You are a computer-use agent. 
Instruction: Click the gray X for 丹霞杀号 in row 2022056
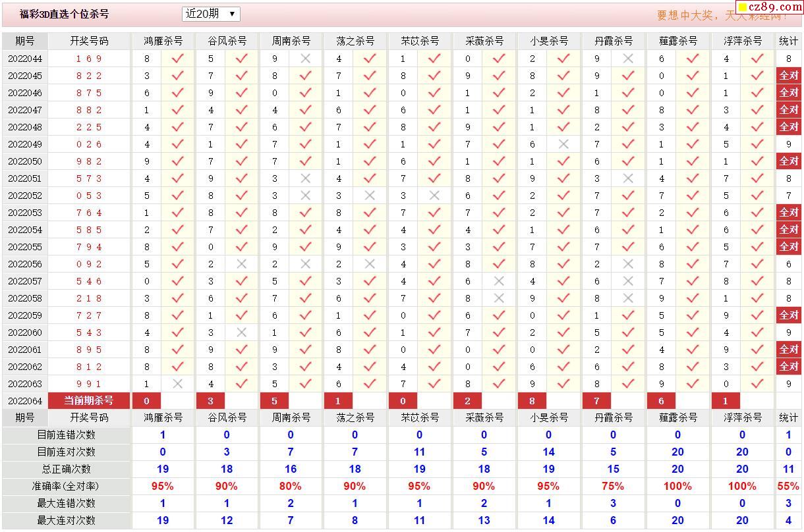click(x=628, y=264)
